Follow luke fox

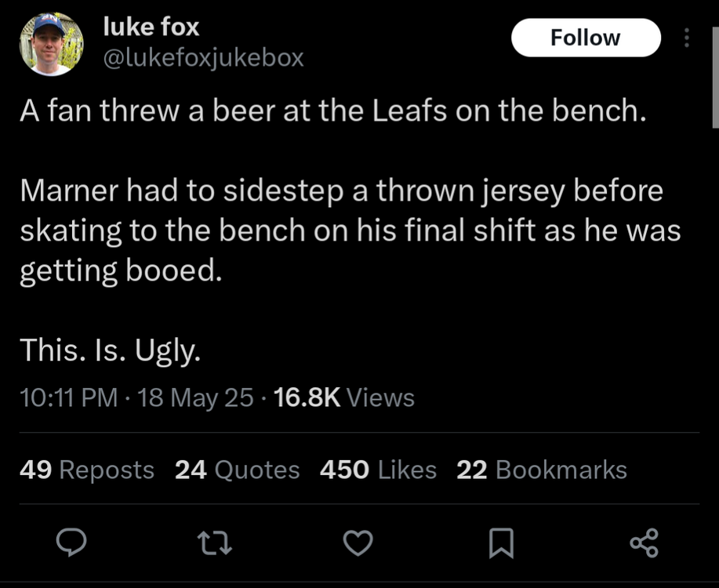click(x=586, y=38)
